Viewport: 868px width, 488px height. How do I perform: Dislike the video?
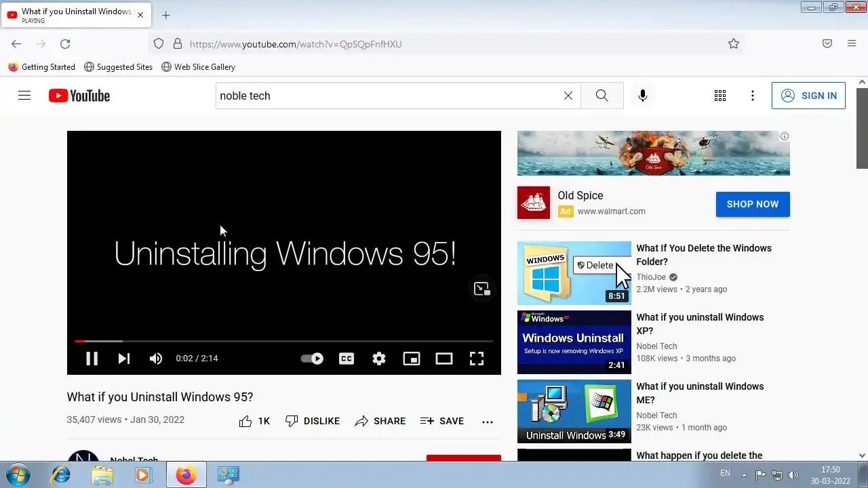(x=313, y=421)
